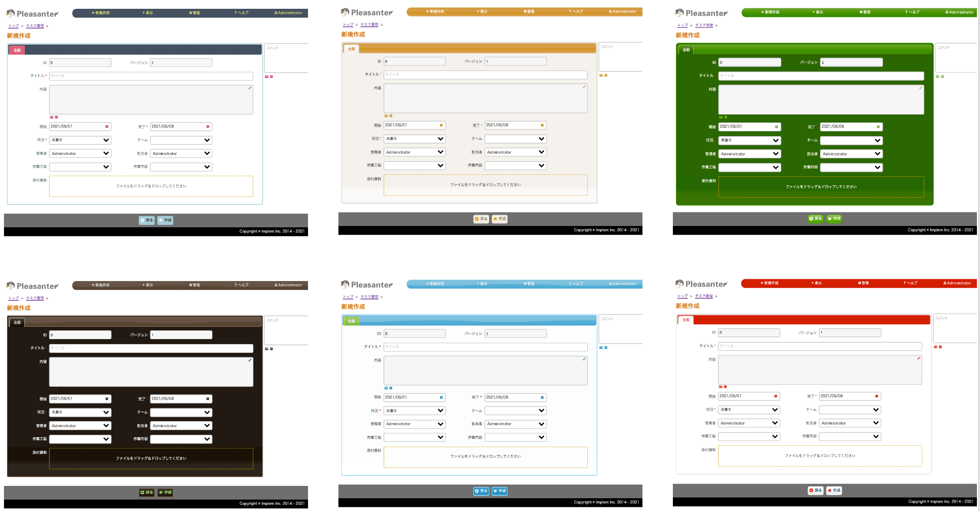Open 状況 dropdown in the navy theme form
Viewport: 980px width, 511px height.
[80, 140]
